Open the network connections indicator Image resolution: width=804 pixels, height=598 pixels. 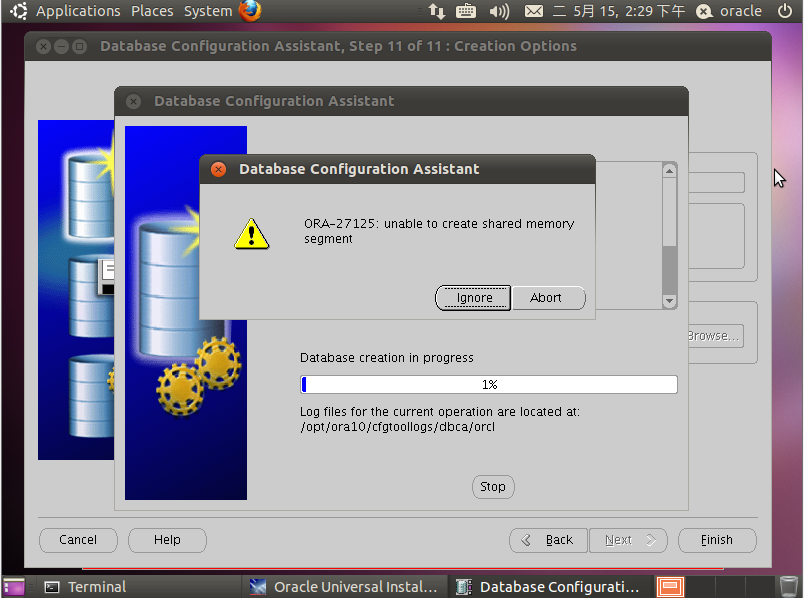click(x=437, y=11)
